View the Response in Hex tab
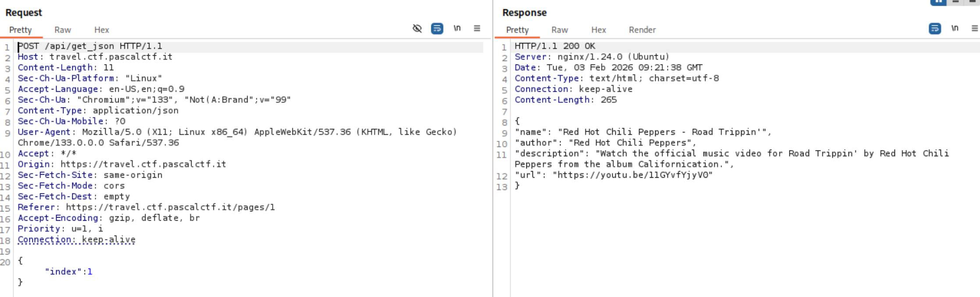 598,30
